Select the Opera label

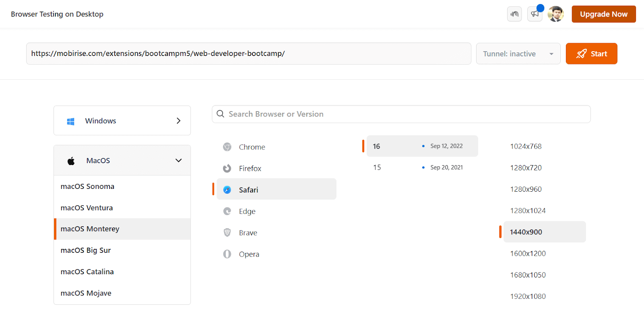tap(249, 254)
